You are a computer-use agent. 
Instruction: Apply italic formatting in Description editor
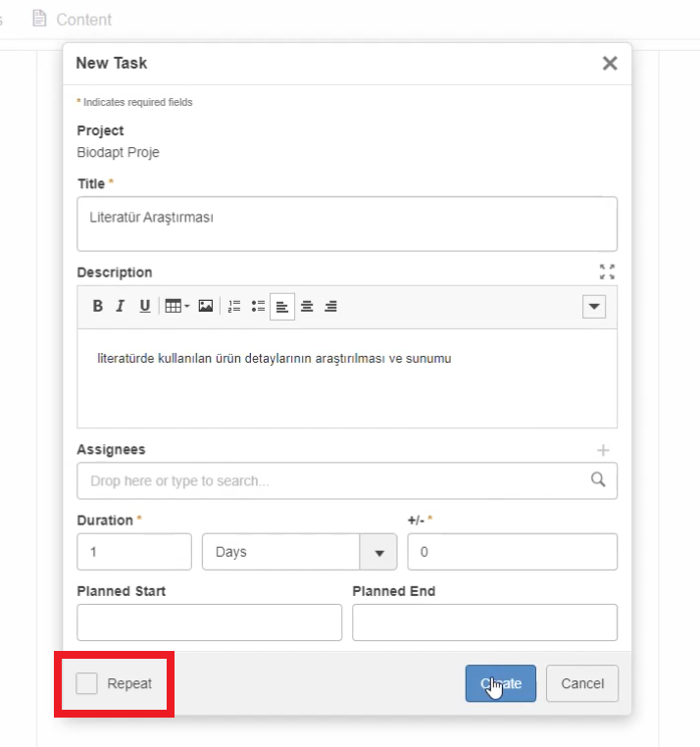click(121, 306)
